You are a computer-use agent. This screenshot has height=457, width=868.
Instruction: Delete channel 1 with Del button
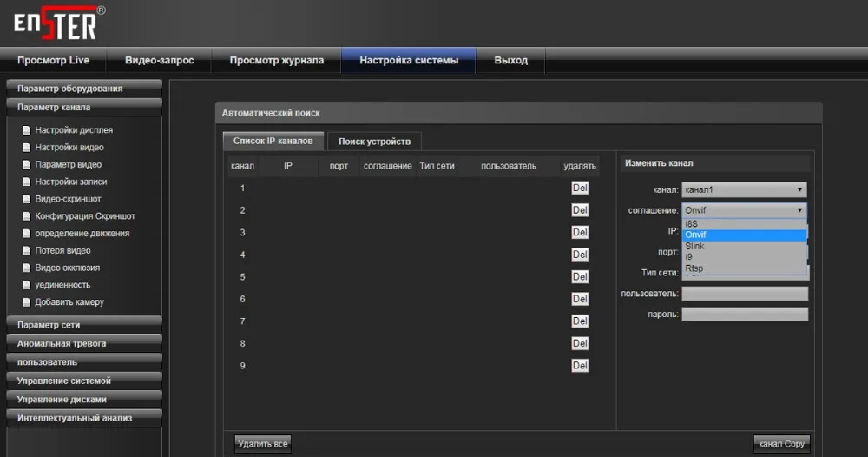click(580, 188)
